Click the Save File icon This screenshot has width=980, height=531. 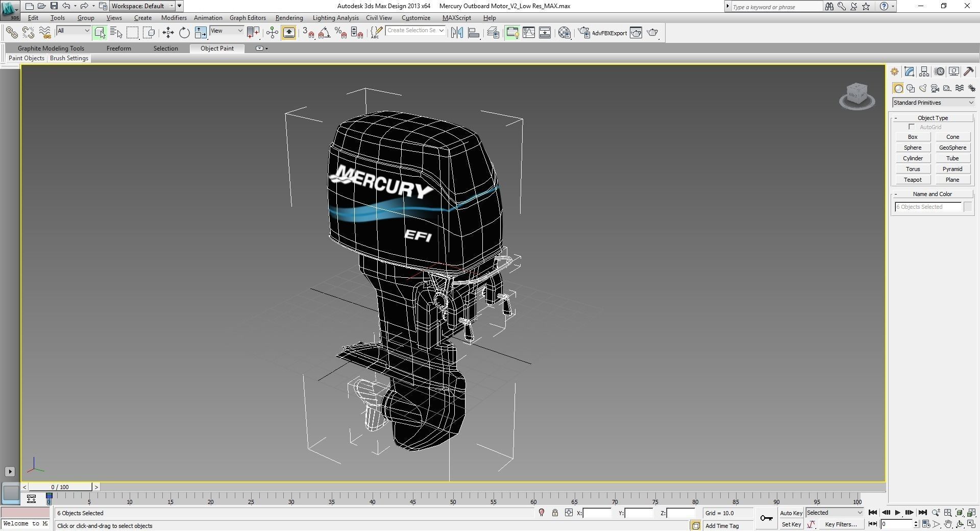(x=54, y=6)
